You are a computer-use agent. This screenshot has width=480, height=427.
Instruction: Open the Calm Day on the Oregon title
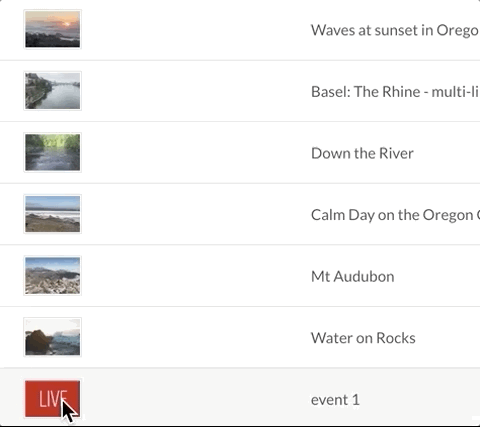[x=395, y=215]
